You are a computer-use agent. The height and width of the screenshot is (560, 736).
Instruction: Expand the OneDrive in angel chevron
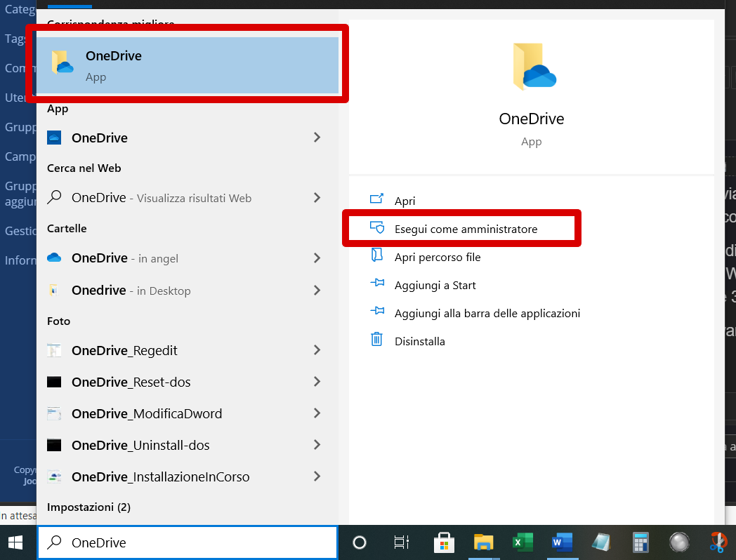pos(317,258)
